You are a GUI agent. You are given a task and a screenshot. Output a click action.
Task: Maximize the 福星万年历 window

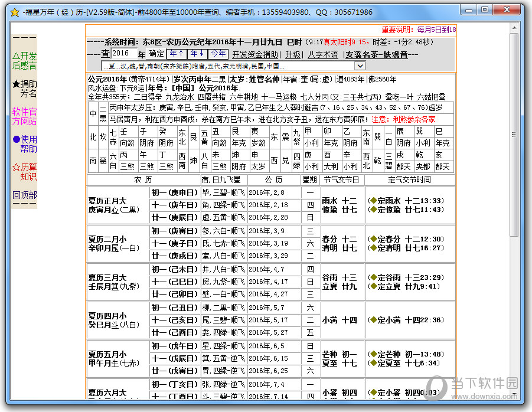(485, 10)
